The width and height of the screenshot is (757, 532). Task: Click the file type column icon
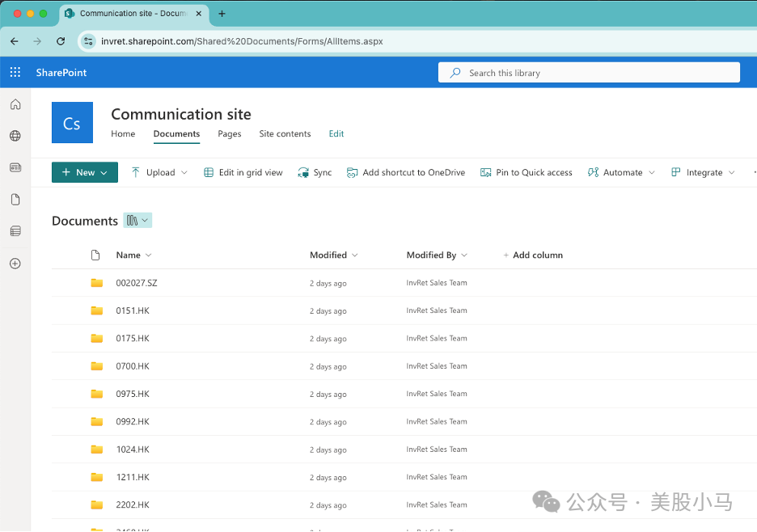click(95, 255)
